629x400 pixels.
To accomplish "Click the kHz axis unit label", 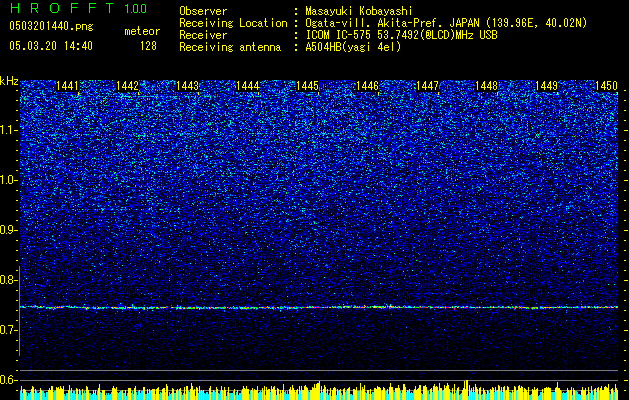I will [x=9, y=81].
